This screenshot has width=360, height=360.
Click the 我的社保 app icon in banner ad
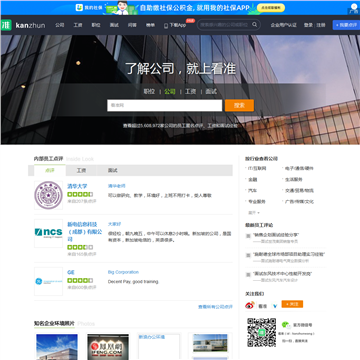coord(79,7)
